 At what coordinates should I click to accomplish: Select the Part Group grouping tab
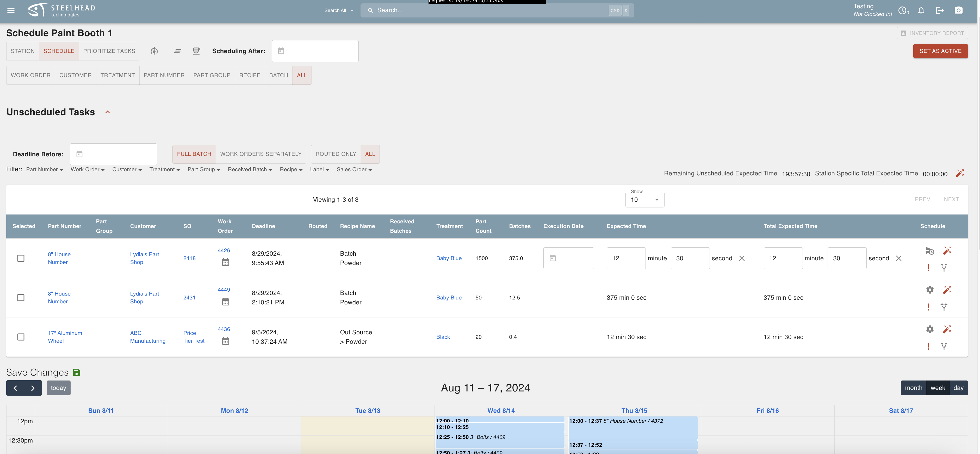point(212,75)
